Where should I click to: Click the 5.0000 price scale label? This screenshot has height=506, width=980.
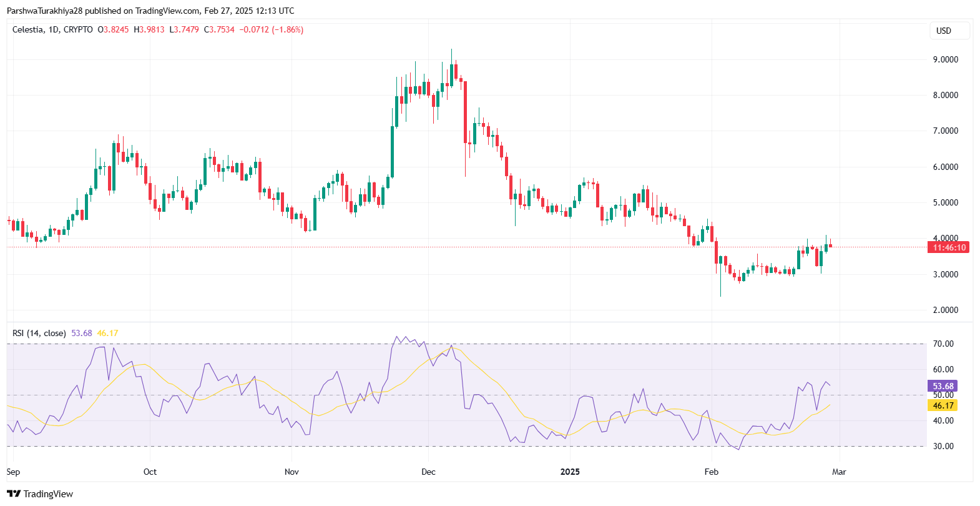pos(946,202)
